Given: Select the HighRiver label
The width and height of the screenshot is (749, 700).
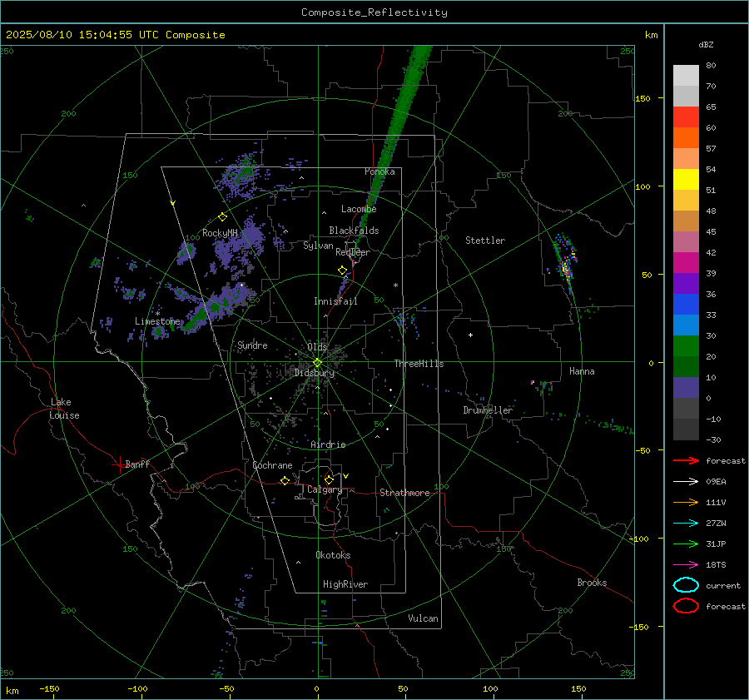Looking at the screenshot, I should [345, 584].
